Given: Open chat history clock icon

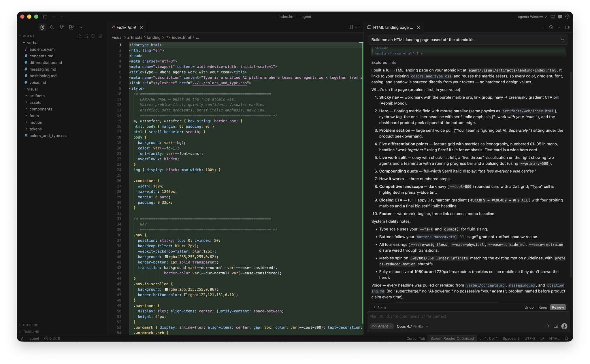Looking at the screenshot, I should [x=551, y=27].
